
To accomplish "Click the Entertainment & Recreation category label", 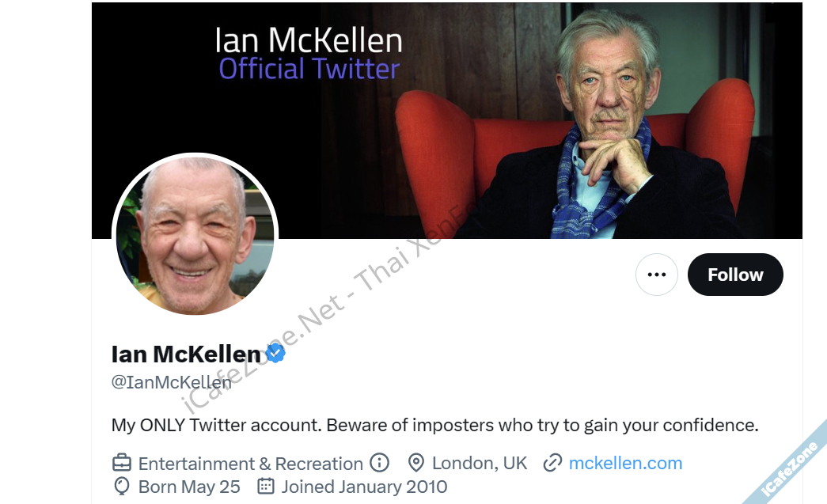I will pyautogui.click(x=251, y=464).
